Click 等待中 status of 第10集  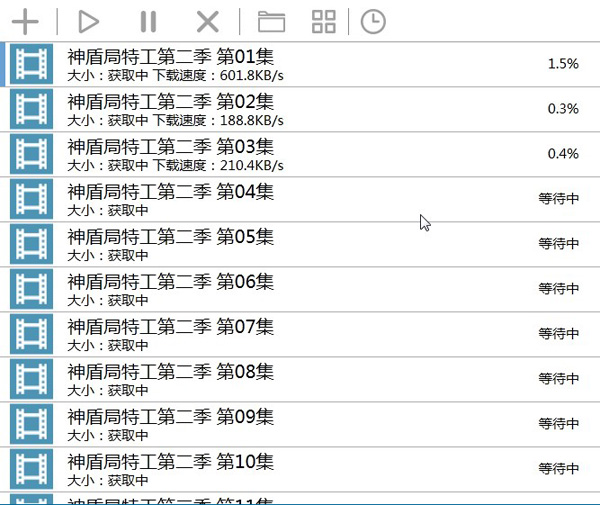(559, 469)
